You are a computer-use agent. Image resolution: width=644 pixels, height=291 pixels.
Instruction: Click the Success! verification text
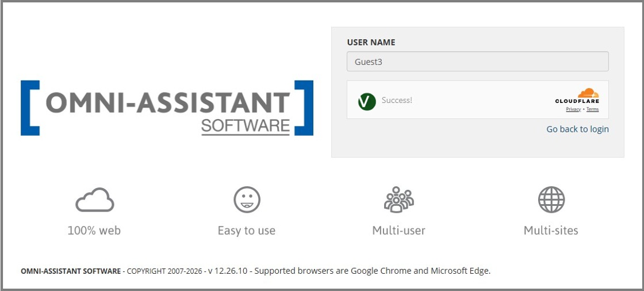click(x=397, y=100)
